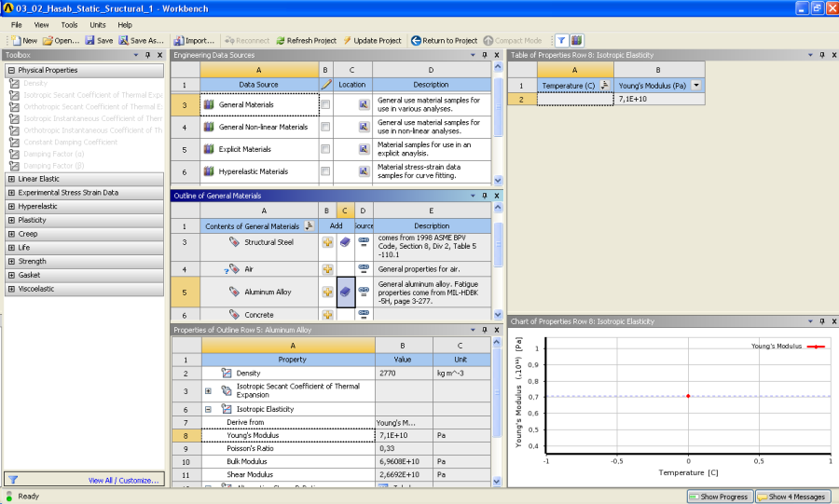Click the source icon for Structural Steel

[364, 241]
